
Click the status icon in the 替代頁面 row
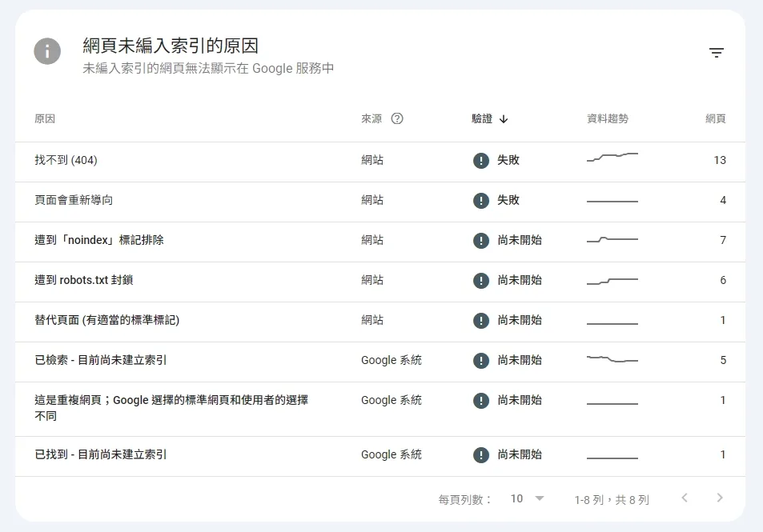click(x=480, y=321)
